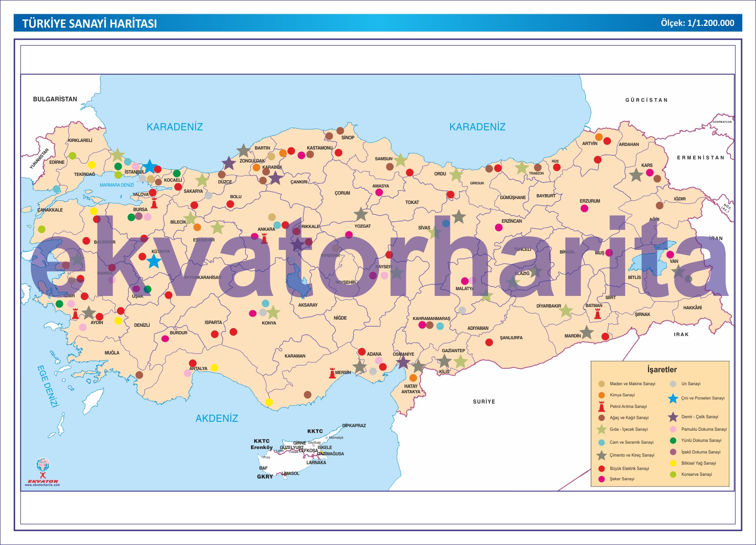Click the ÇORUM province label
Viewport: 756px width, 545px height.
click(342, 193)
